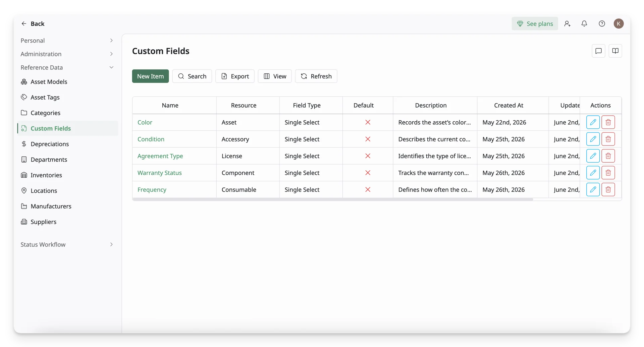Image resolution: width=644 pixels, height=347 pixels.
Task: Open the comment bubble icon
Action: click(598, 51)
